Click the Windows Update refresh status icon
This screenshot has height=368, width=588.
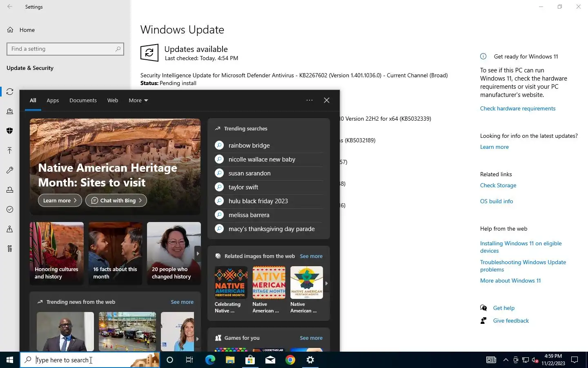[149, 53]
